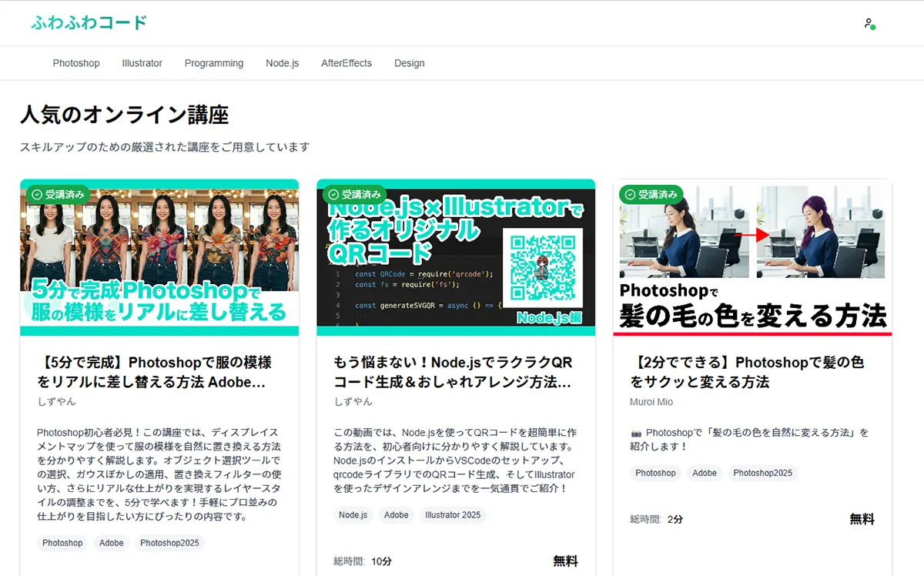Image resolution: width=924 pixels, height=576 pixels.
Task: Open the もう悩まない！Node.js course title
Action: click(x=453, y=372)
